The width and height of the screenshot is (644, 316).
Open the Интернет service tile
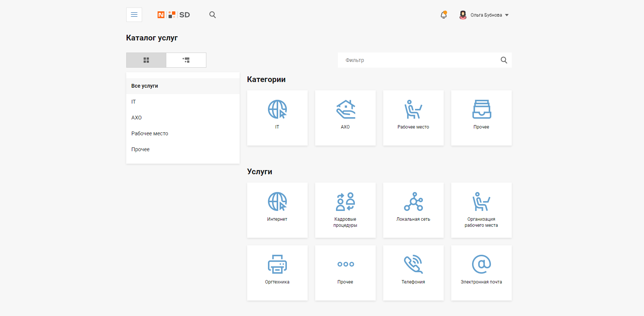pyautogui.click(x=277, y=210)
